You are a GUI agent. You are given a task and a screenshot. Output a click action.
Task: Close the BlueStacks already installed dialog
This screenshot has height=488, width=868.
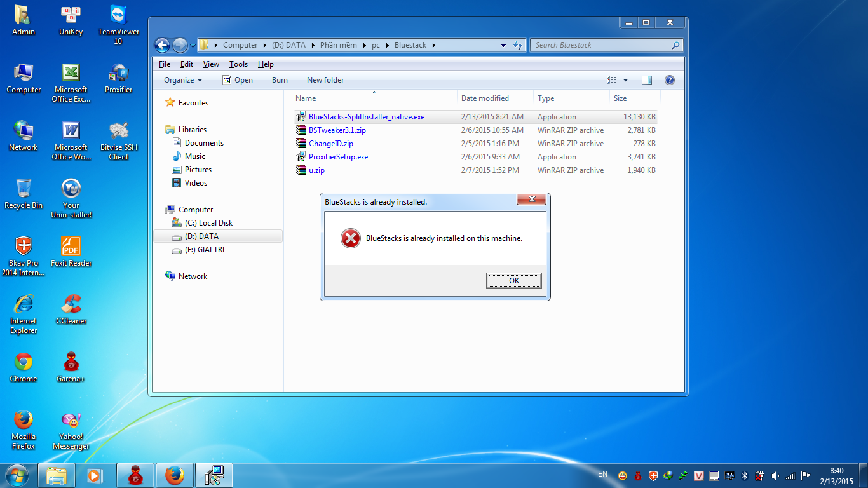531,200
